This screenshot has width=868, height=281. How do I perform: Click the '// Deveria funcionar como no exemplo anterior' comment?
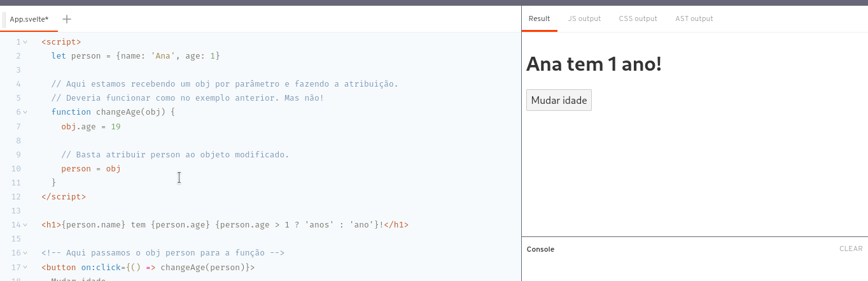click(188, 98)
